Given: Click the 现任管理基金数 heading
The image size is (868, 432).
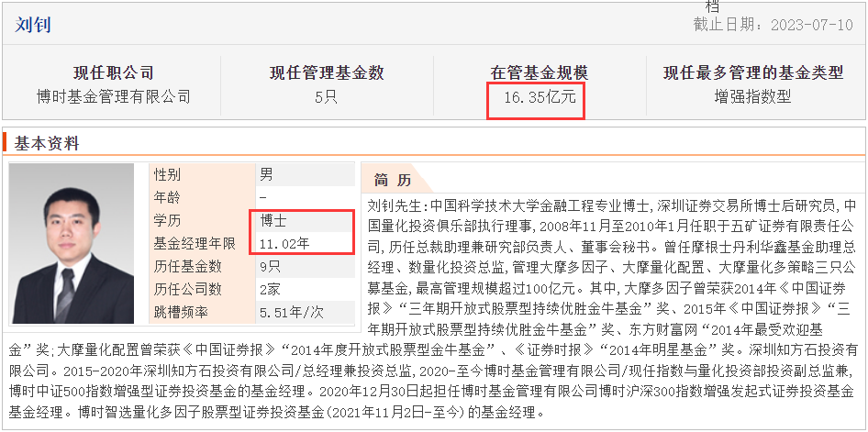Looking at the screenshot, I should 327,72.
